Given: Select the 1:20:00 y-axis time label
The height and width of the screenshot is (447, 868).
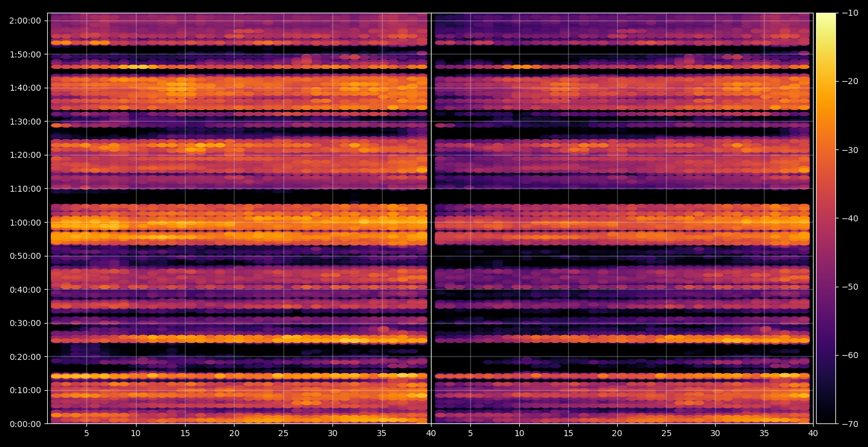Looking at the screenshot, I should 25,155.
